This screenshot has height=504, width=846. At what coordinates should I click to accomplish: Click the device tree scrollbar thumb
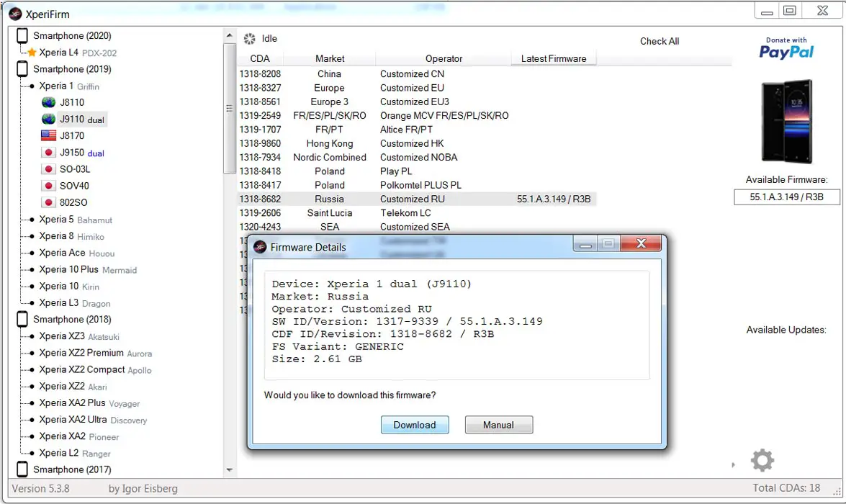[229, 109]
